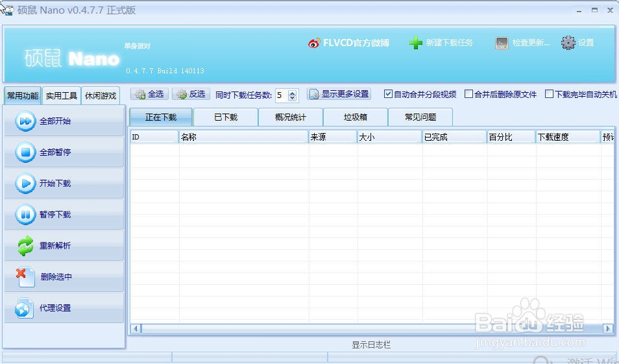This screenshot has height=364, width=619.
Task: Sort by ID column header
Action: point(154,137)
